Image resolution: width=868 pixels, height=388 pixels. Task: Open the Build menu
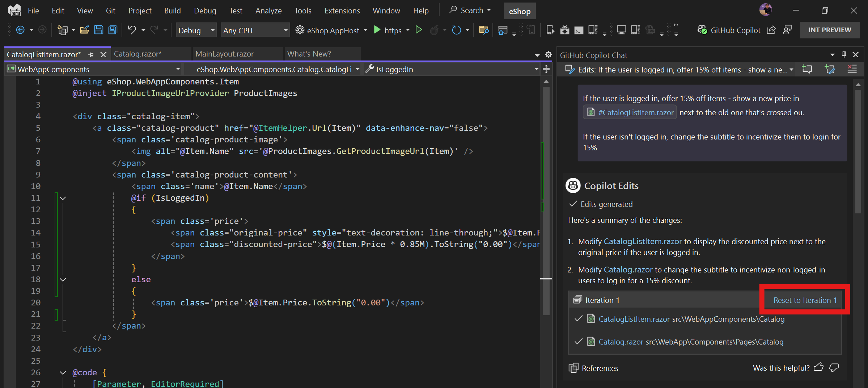[172, 11]
